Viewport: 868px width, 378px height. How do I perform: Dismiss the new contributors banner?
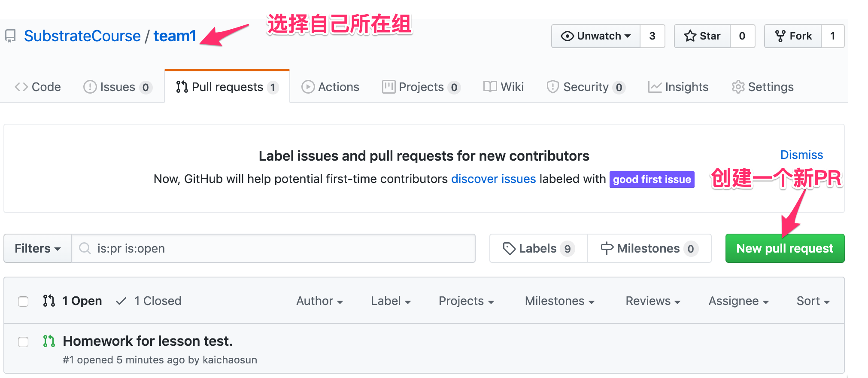point(801,155)
